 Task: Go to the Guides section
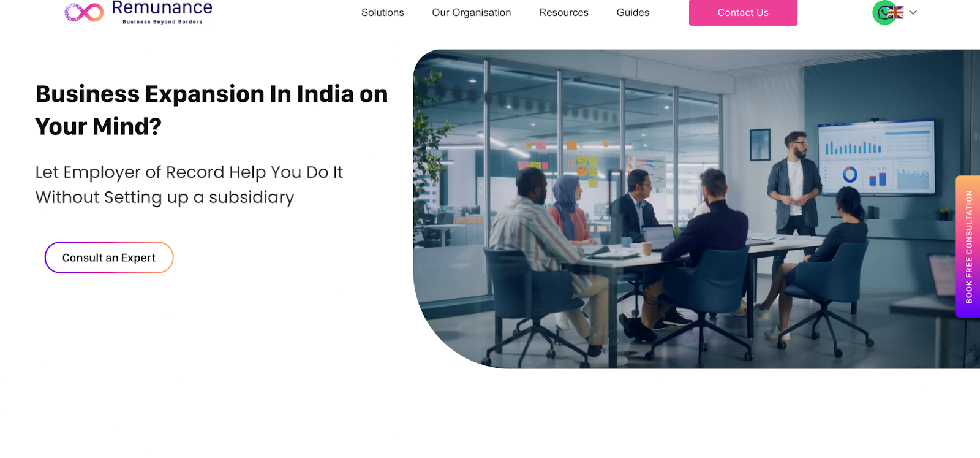[633, 12]
